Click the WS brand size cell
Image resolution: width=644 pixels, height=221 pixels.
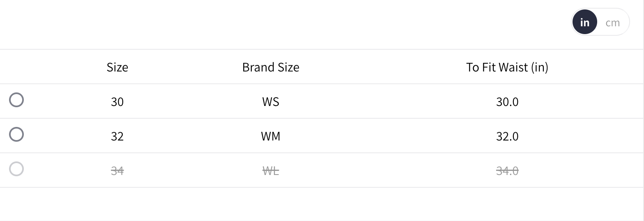point(271,102)
